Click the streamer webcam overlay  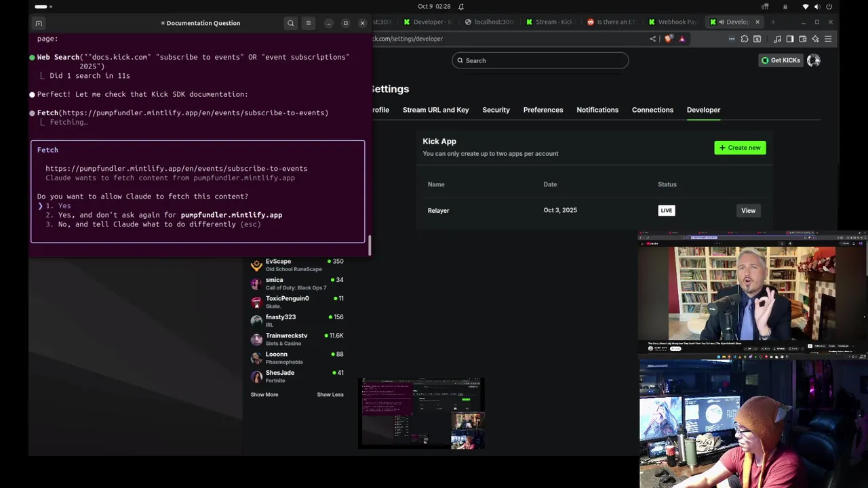pyautogui.click(x=753, y=423)
